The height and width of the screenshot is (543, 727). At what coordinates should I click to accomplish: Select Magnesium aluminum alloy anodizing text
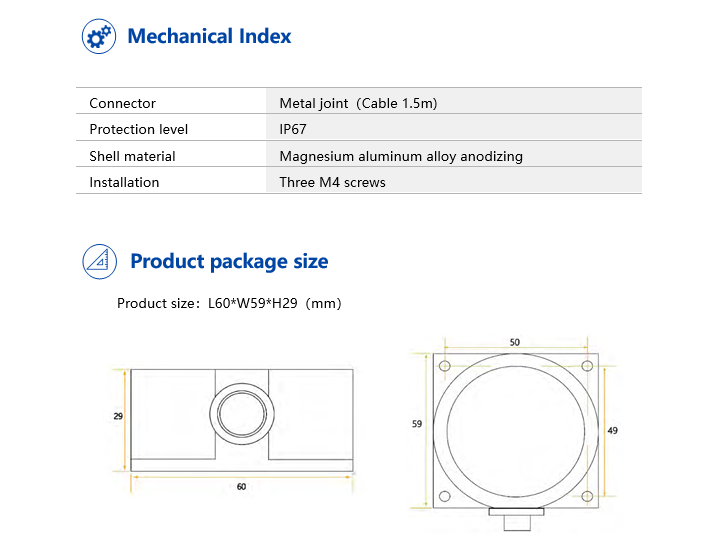tap(401, 156)
